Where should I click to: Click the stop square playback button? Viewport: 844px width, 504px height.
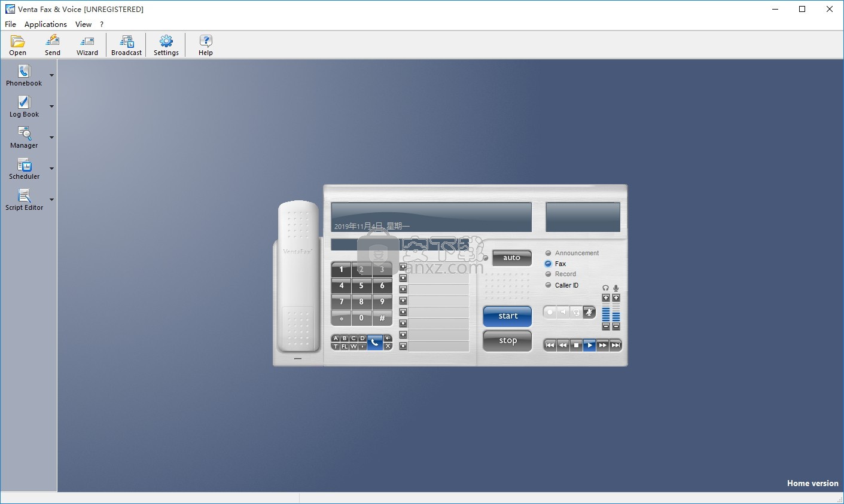click(x=576, y=345)
